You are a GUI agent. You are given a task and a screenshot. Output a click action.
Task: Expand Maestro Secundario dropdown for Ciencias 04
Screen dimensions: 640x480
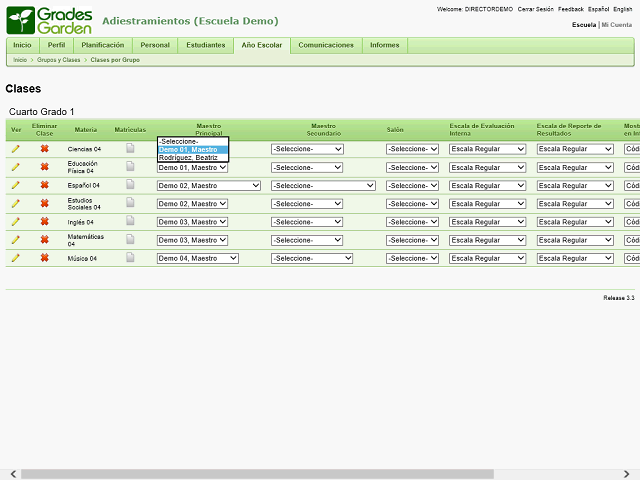coord(307,149)
